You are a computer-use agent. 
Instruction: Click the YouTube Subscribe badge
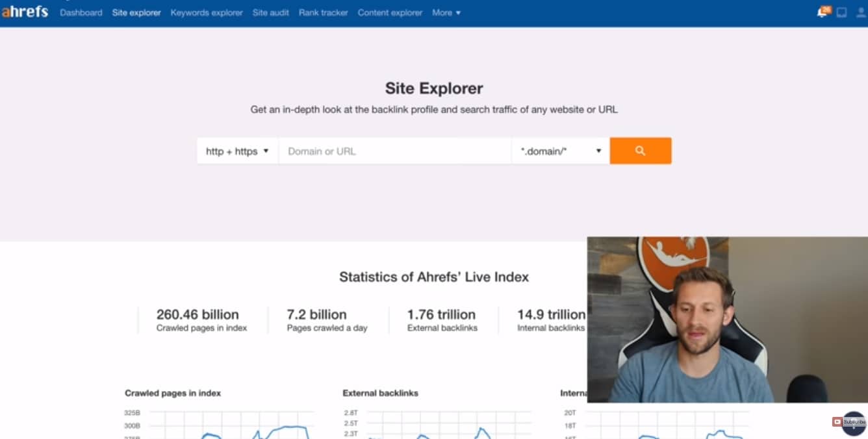(849, 422)
